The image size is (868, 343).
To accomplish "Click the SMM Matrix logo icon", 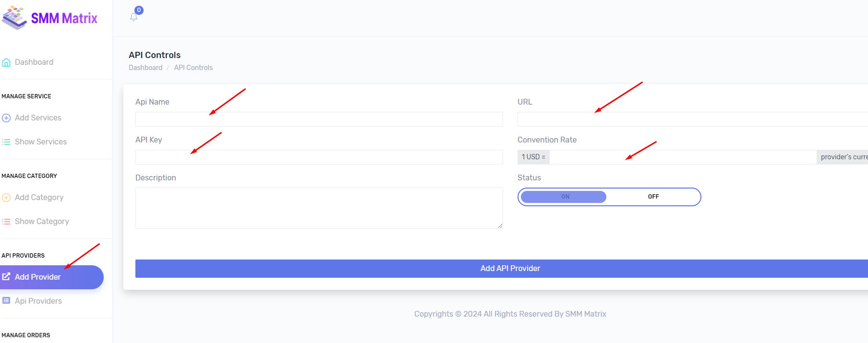I will [x=14, y=18].
